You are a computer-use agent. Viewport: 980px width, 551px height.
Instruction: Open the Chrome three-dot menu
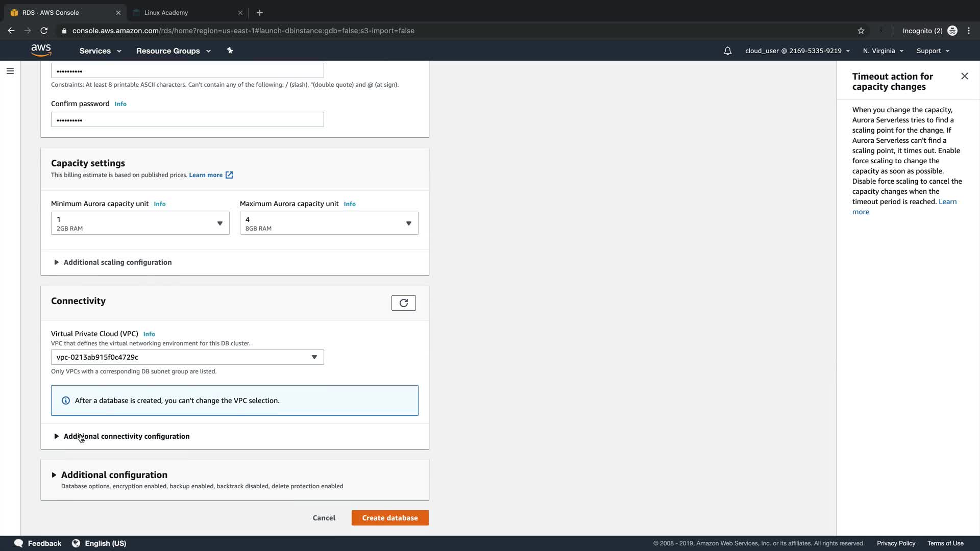pos(969,31)
